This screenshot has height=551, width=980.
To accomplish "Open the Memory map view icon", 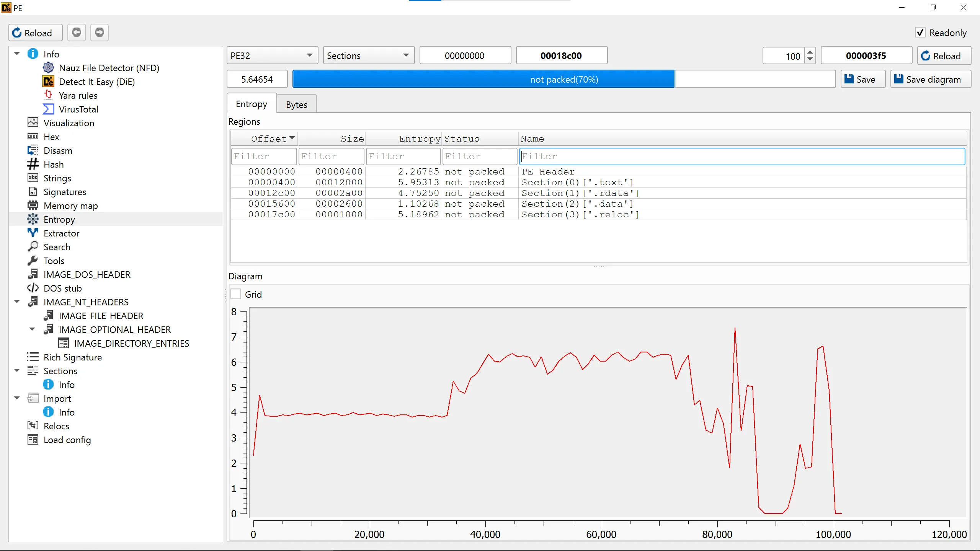I will pyautogui.click(x=33, y=205).
